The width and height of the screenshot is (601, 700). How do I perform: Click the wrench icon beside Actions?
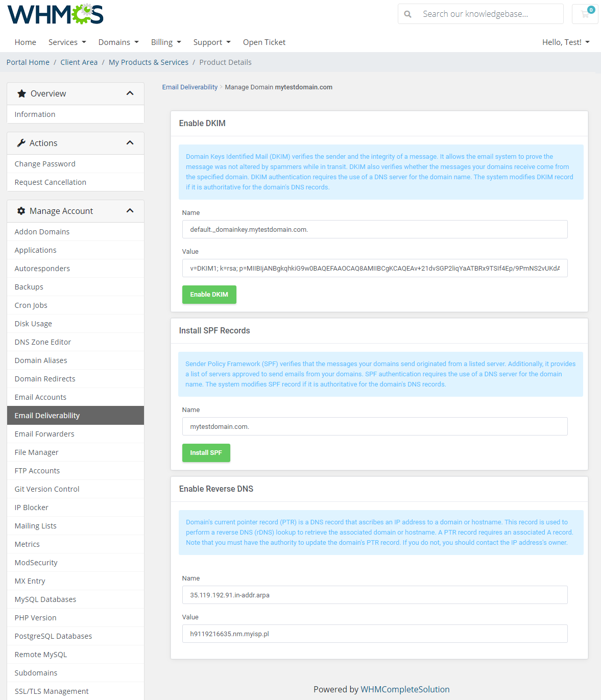point(21,142)
